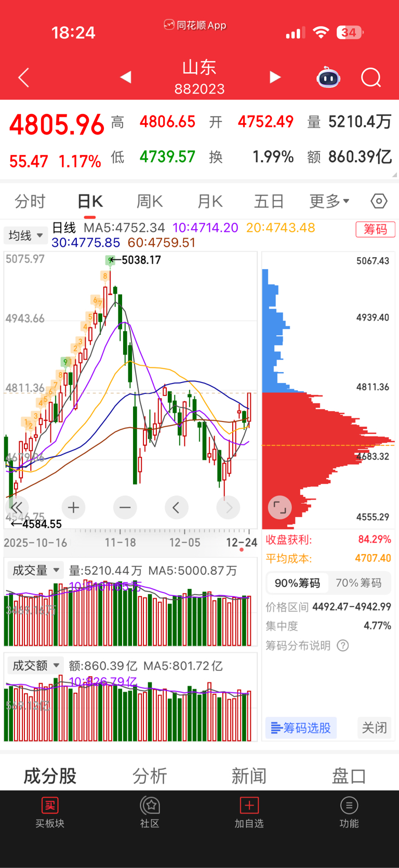Tap 收盘获利 84.29% value
This screenshot has width=399, height=868.
point(375,540)
